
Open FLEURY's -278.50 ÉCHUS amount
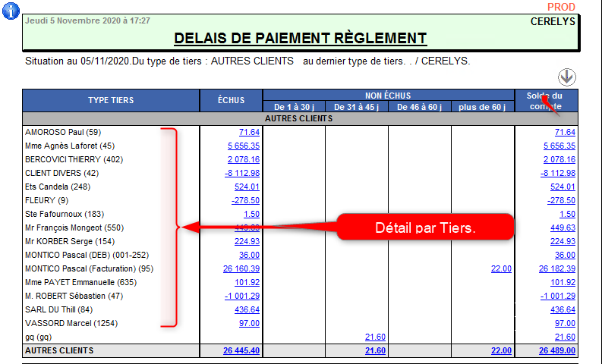[245, 200]
